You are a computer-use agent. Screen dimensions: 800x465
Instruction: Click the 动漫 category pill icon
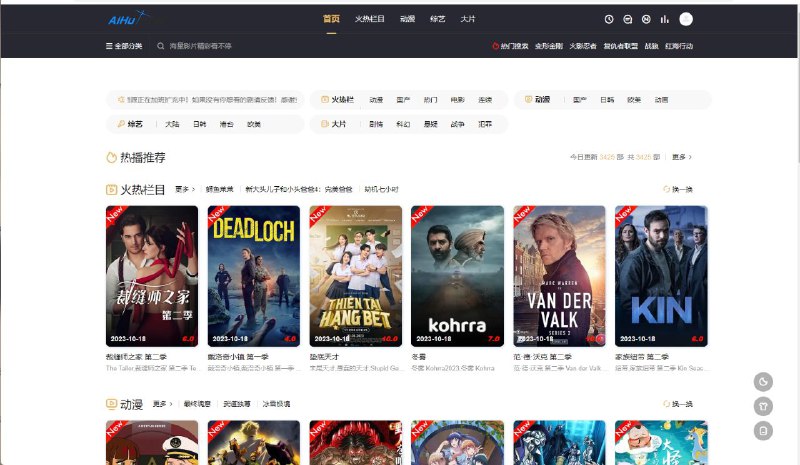pos(529,99)
